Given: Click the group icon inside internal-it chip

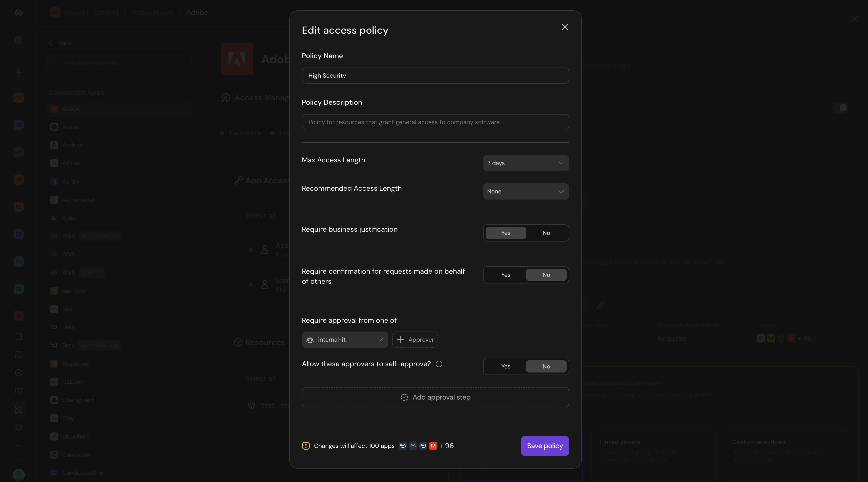Looking at the screenshot, I should [x=310, y=340].
